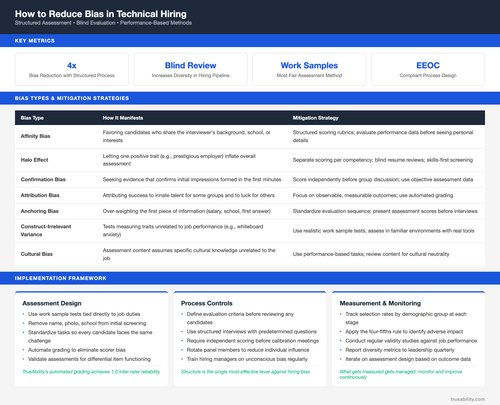The height and width of the screenshot is (405, 500).
Task: Click the 'How It Manifests' column header
Action: tap(123, 118)
